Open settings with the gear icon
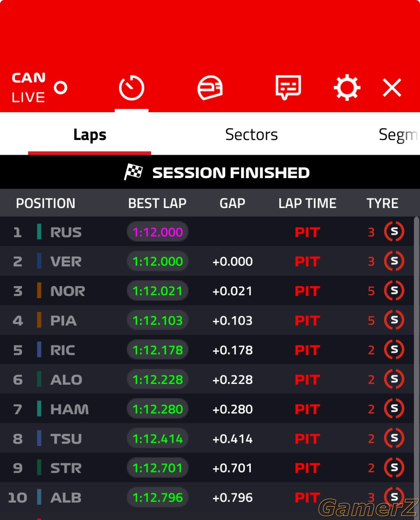This screenshot has width=420, height=520. [347, 88]
